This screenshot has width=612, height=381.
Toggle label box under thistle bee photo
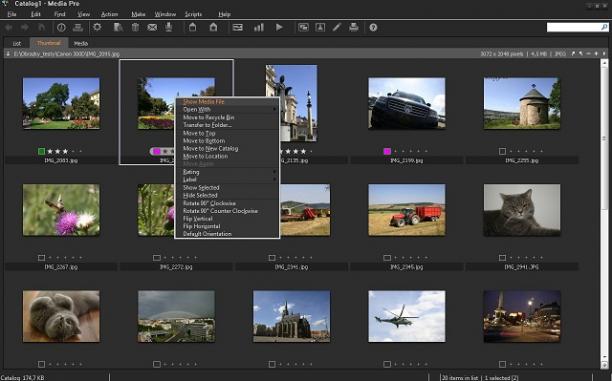pos(41,258)
